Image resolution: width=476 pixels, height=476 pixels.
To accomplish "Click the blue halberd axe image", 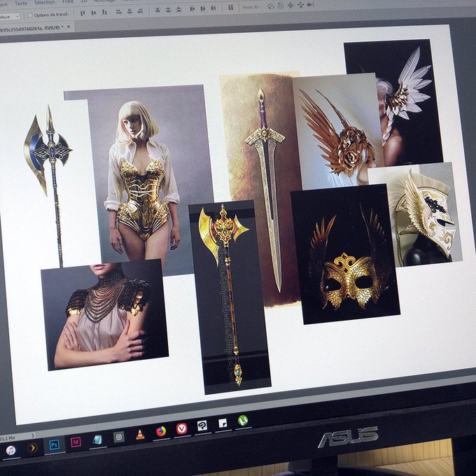I will tap(48, 185).
